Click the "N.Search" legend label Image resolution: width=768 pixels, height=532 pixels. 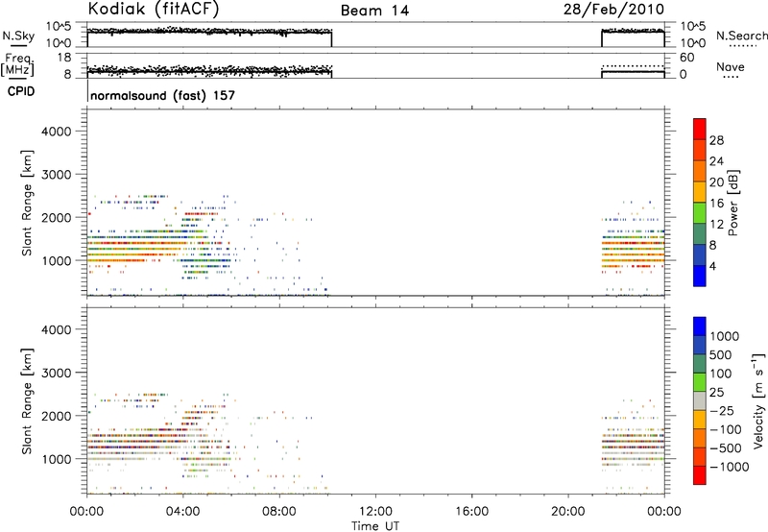point(741,36)
